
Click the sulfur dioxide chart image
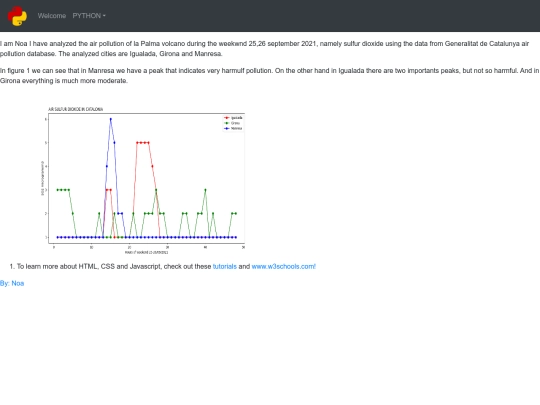pyautogui.click(x=142, y=180)
